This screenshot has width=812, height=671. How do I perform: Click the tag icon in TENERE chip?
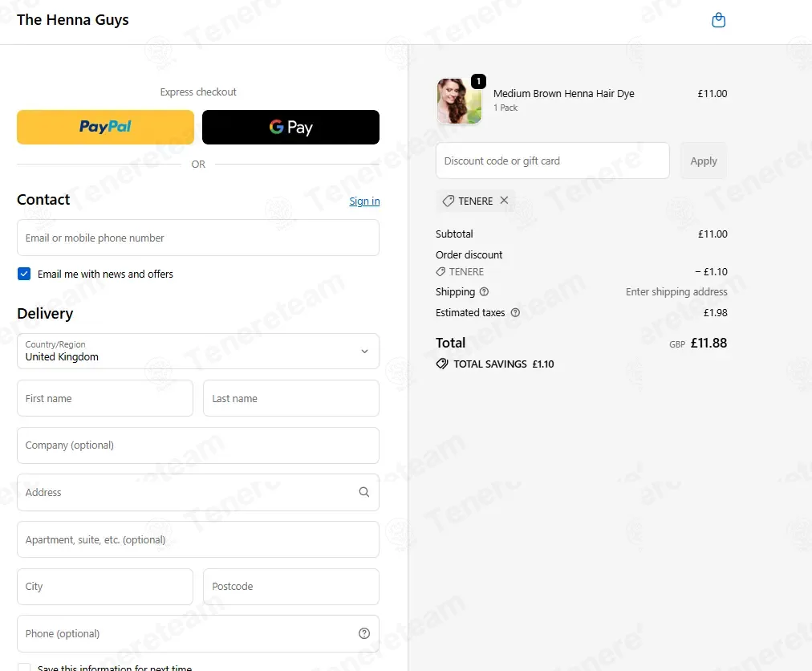coord(449,201)
